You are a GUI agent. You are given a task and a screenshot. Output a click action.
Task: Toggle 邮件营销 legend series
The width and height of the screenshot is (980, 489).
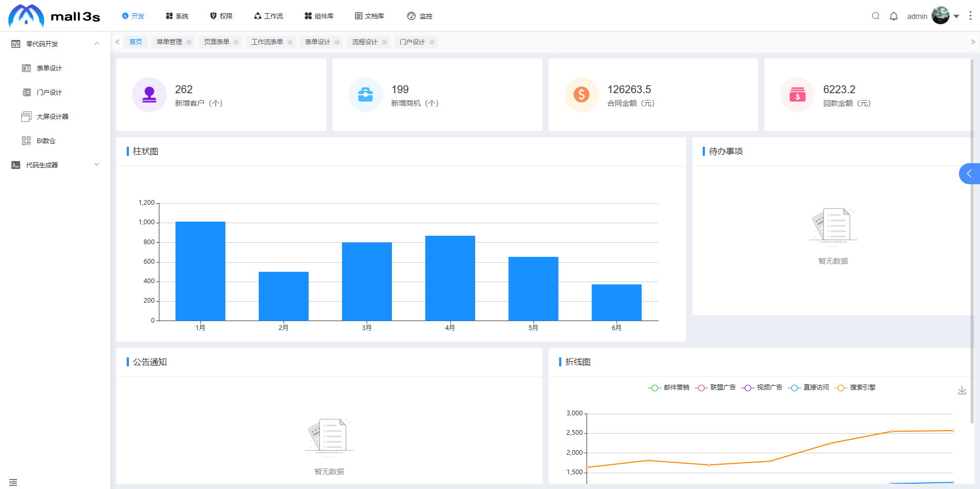(x=669, y=387)
